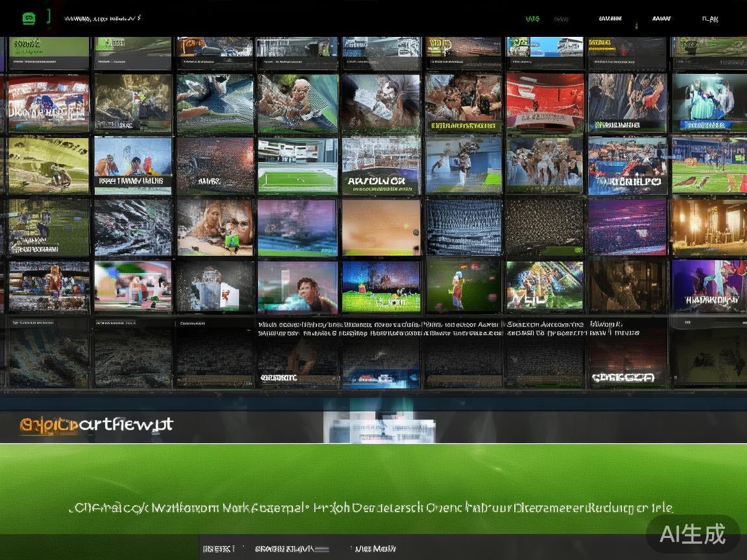This screenshot has width=747, height=560.
Task: Click the site title text beside the logo
Action: pyautogui.click(x=102, y=19)
